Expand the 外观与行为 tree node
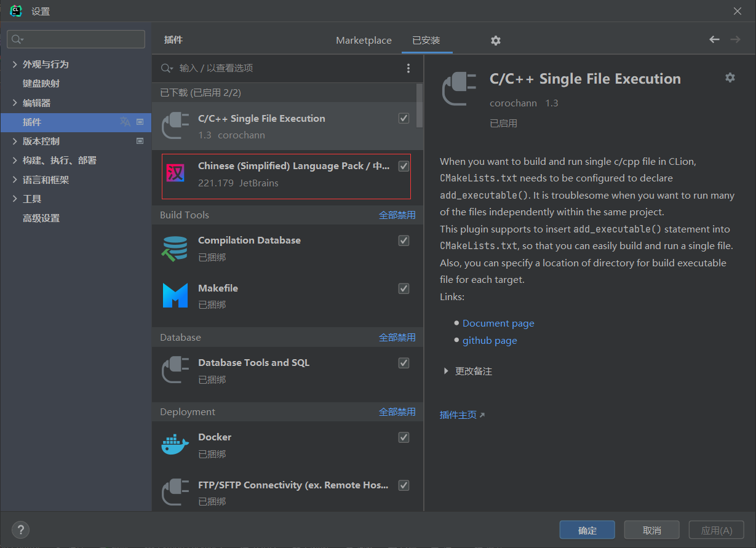 click(x=15, y=65)
